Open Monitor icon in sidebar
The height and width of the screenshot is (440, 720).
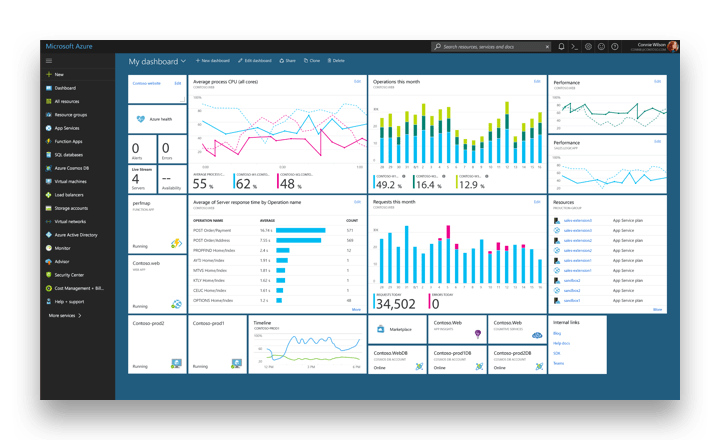point(49,248)
